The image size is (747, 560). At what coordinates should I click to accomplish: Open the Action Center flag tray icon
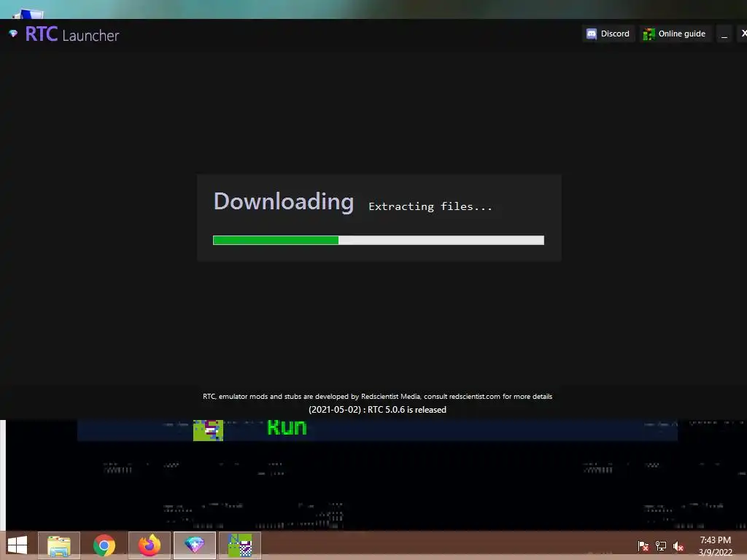pos(643,546)
